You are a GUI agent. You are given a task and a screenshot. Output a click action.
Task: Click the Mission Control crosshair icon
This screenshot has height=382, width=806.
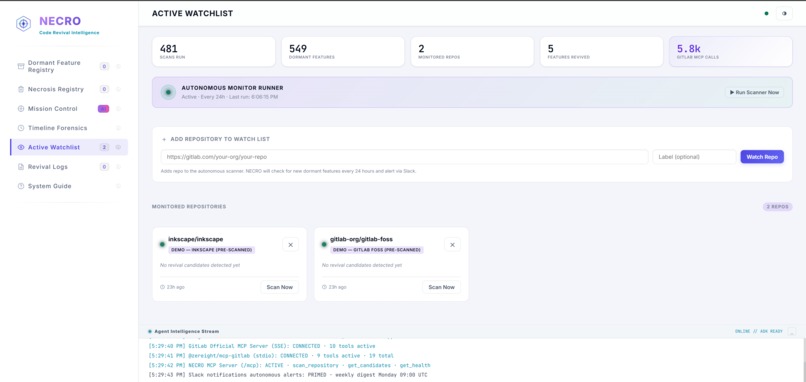[21, 108]
